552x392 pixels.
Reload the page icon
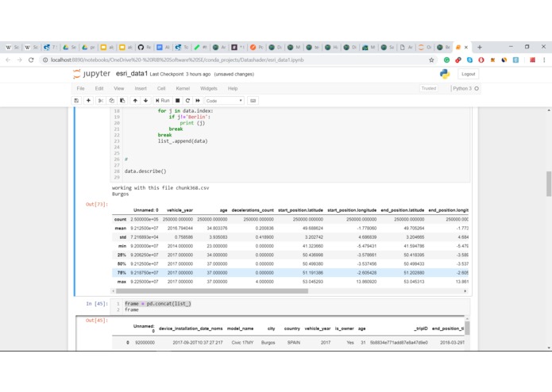31,60
